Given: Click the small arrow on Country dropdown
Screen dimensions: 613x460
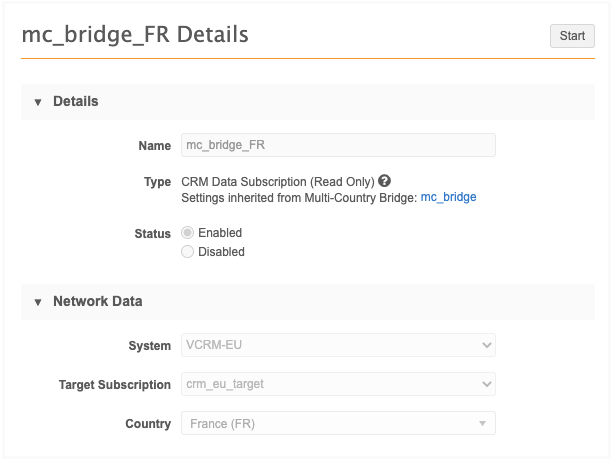Looking at the screenshot, I should [x=483, y=424].
